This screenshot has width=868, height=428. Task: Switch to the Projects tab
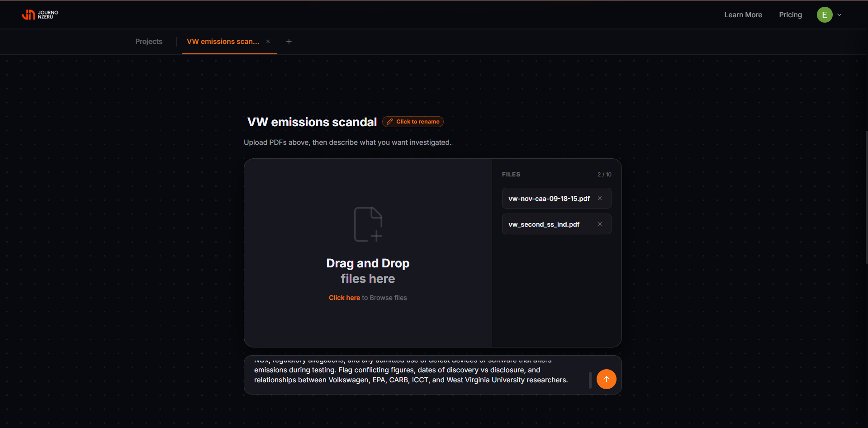click(x=149, y=42)
